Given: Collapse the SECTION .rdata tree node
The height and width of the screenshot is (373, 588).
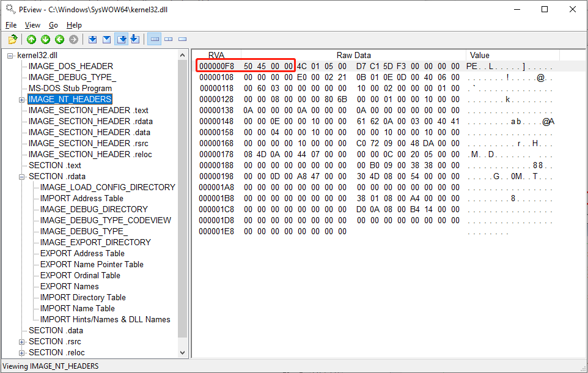Looking at the screenshot, I should [22, 177].
